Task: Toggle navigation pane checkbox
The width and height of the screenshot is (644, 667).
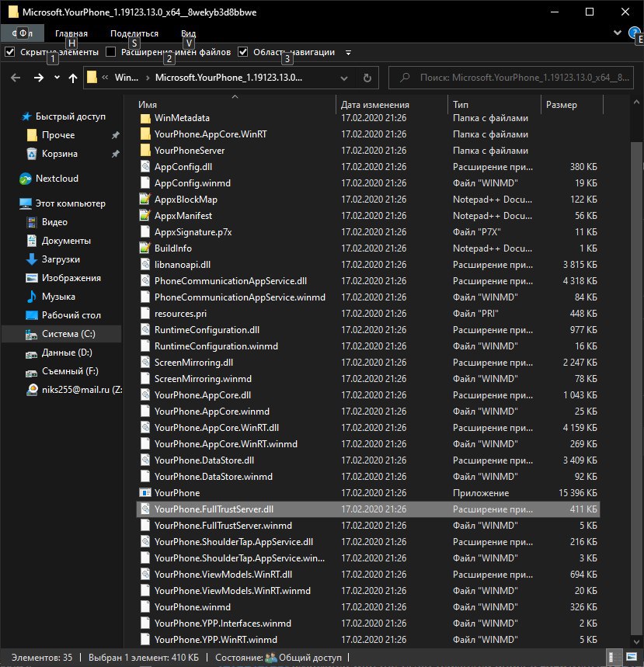Action: (x=242, y=52)
